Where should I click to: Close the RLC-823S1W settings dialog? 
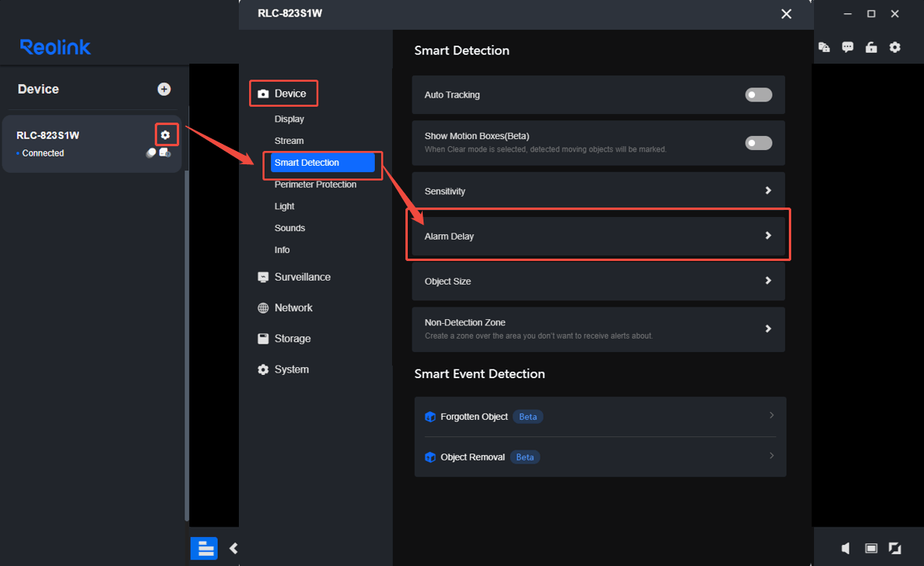(x=786, y=13)
